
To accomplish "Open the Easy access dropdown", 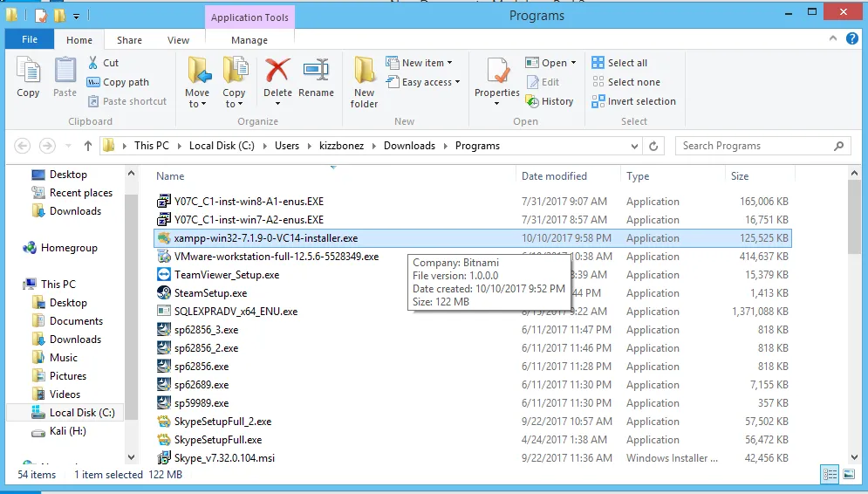I will coord(423,82).
